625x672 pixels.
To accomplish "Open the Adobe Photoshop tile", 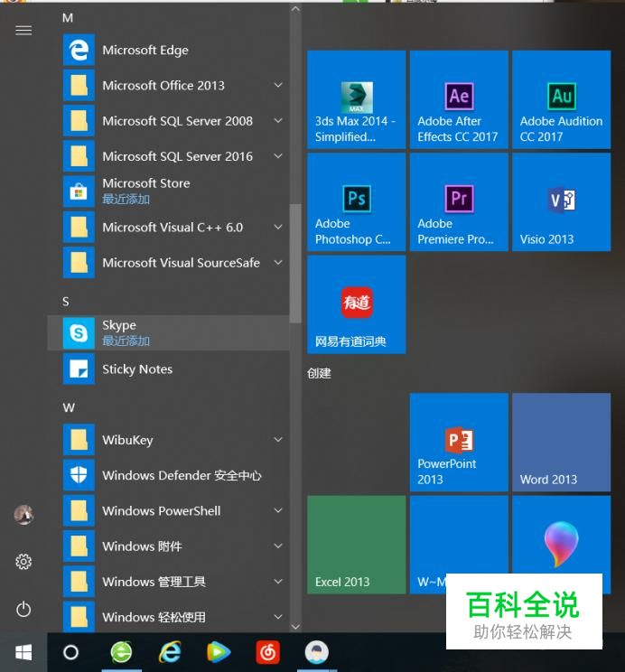I will coord(356,201).
